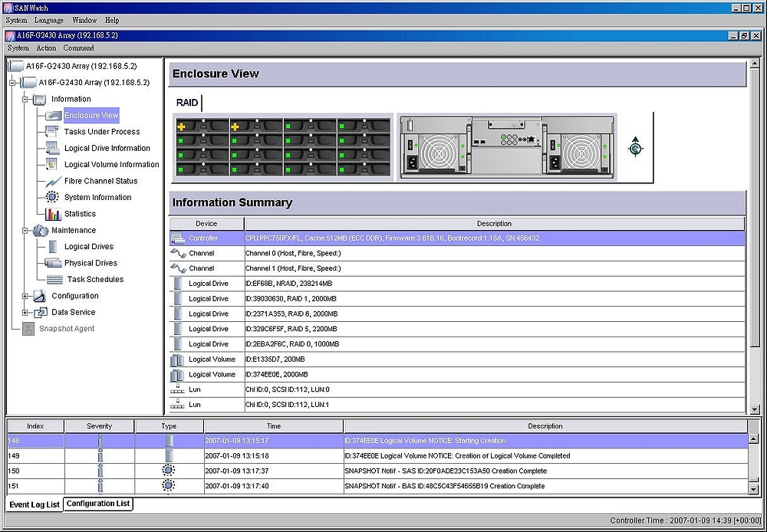Sort events by Time column
This screenshot has height=532, width=767.
[x=274, y=426]
